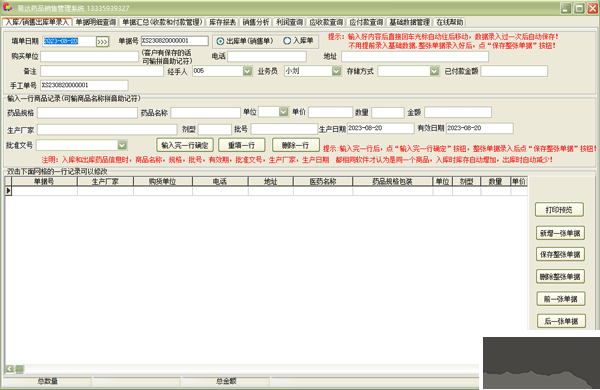Image resolution: width=600 pixels, height=390 pixels.
Task: Click the horizontal scrollbar left arrow
Action: point(10,369)
